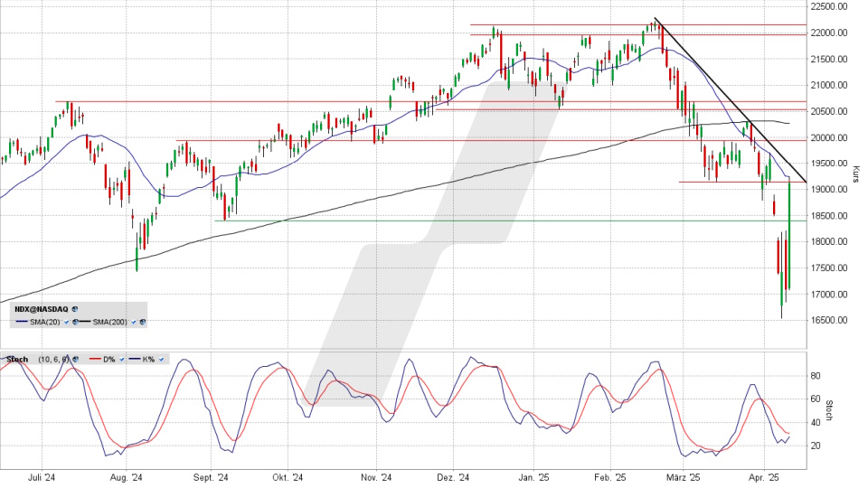Toggle the K% line checkmark
The height and width of the screenshot is (488, 868).
coord(161,359)
